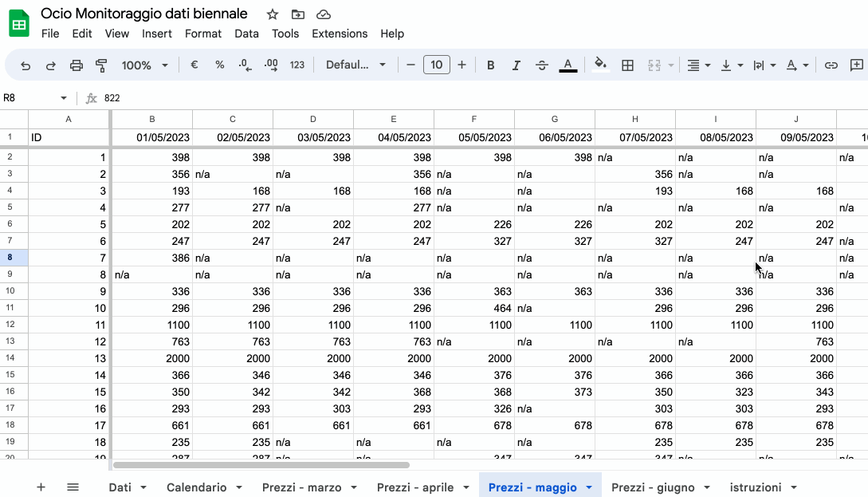
Task: Increase font size with plus button
Action: pyautogui.click(x=461, y=65)
